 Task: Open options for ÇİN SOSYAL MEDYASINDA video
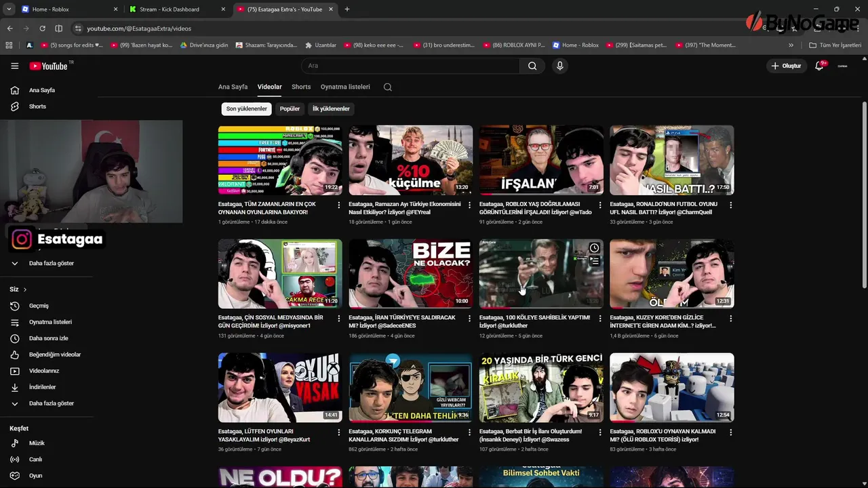tap(339, 319)
